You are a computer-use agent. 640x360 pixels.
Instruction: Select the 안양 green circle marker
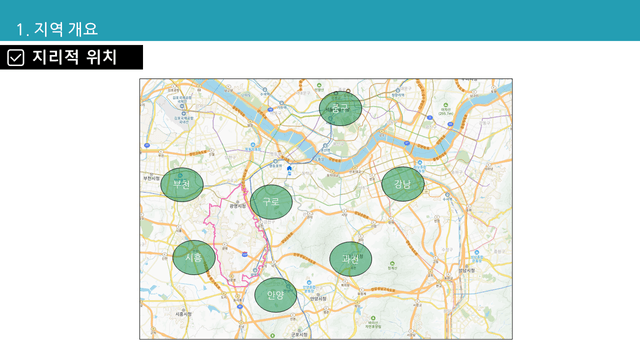click(276, 295)
